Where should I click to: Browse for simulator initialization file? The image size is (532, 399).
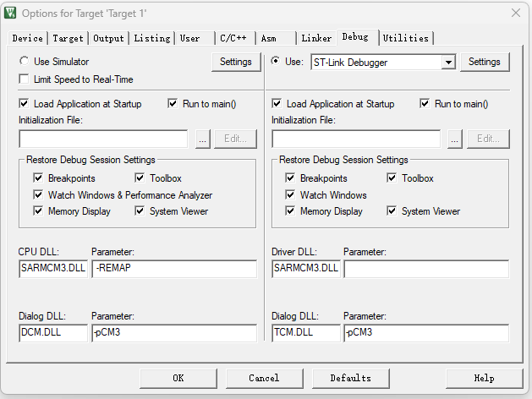click(x=202, y=139)
